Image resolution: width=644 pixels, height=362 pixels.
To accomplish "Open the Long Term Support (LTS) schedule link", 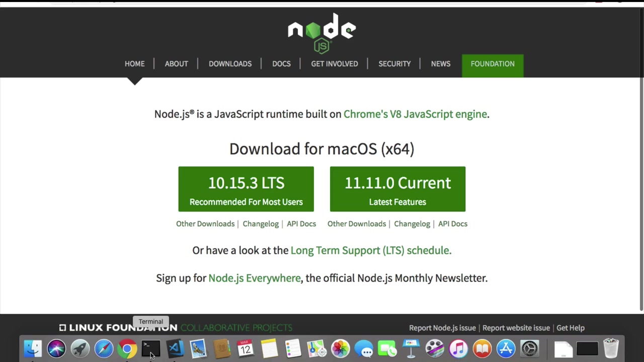I will 371,250.
